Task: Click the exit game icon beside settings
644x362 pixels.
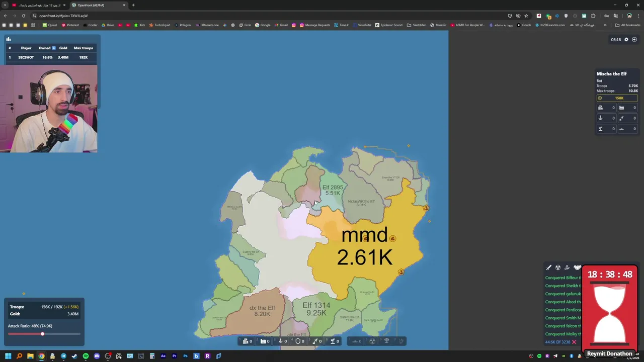Action: (634, 39)
